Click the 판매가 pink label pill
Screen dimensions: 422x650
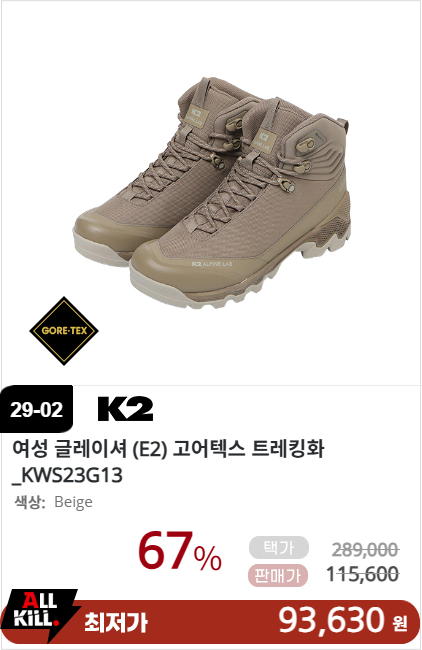pyautogui.click(x=278, y=575)
